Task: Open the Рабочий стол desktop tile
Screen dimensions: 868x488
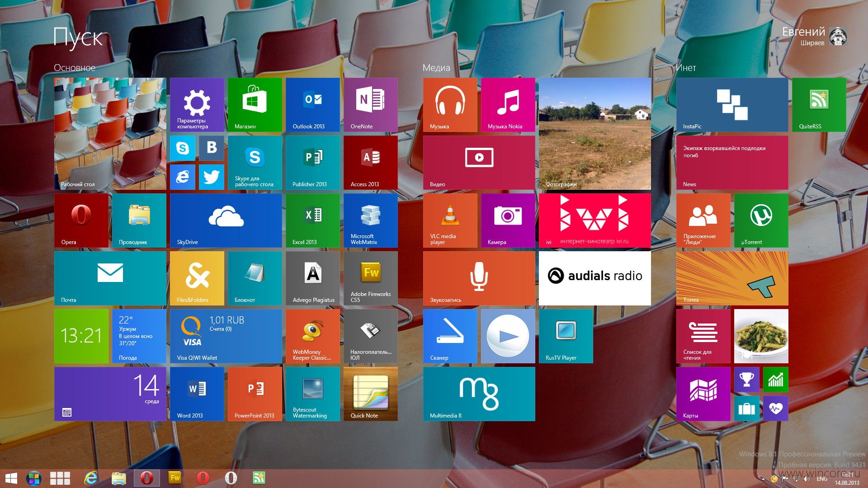Action: (110, 134)
